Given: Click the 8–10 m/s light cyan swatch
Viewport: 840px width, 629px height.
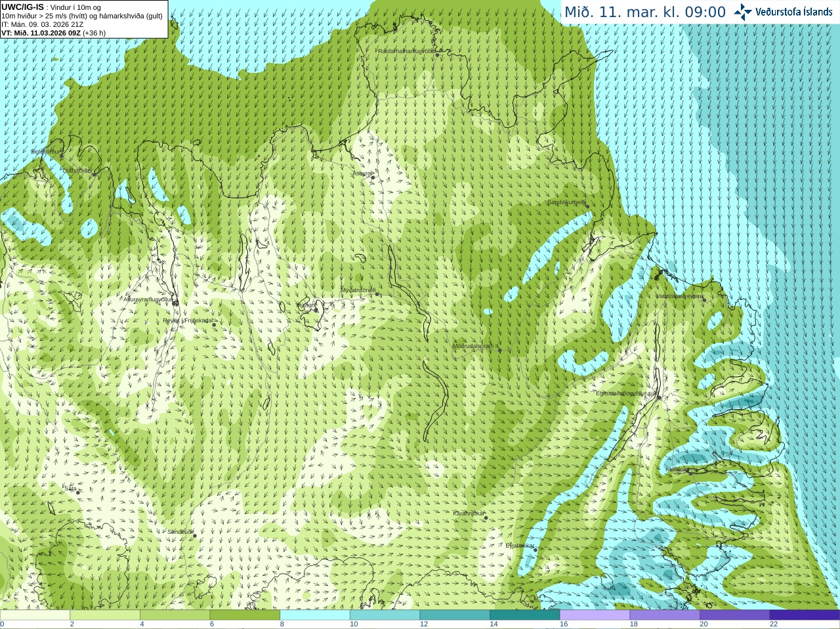Looking at the screenshot, I should coord(315,615).
